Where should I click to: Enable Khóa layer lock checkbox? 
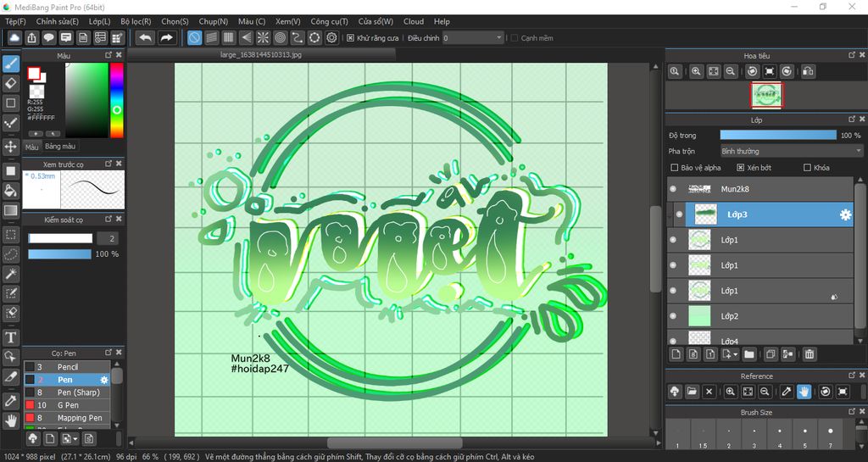(x=807, y=168)
